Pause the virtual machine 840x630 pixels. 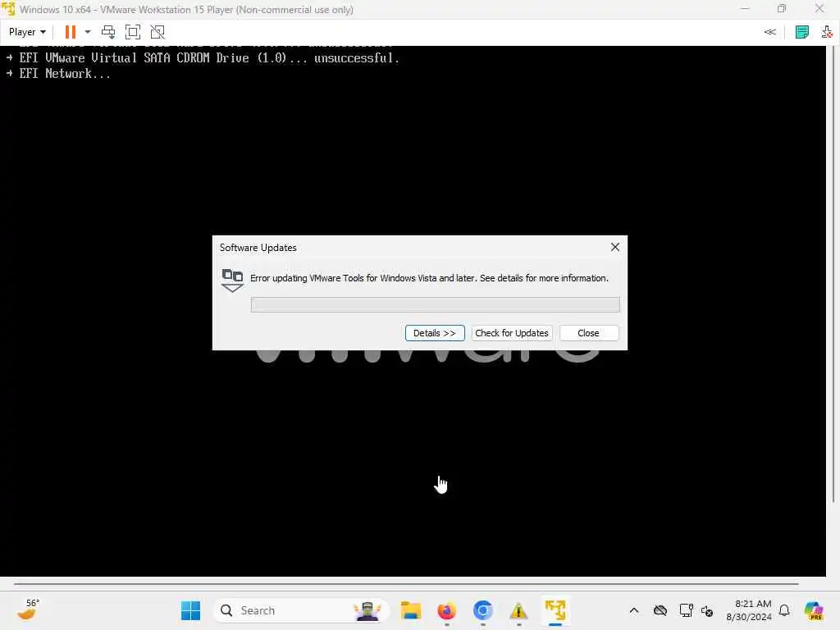(x=71, y=32)
